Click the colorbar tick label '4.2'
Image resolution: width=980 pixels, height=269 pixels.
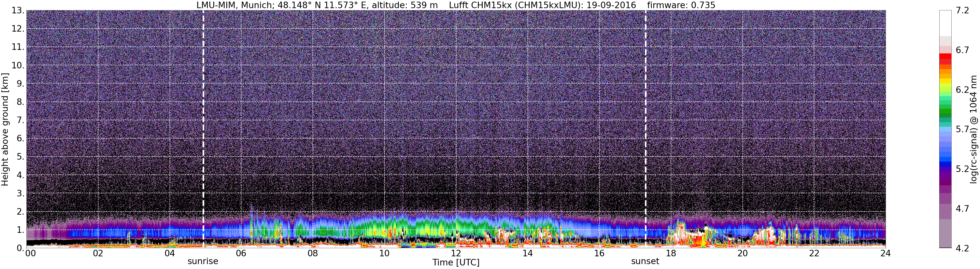click(x=962, y=248)
